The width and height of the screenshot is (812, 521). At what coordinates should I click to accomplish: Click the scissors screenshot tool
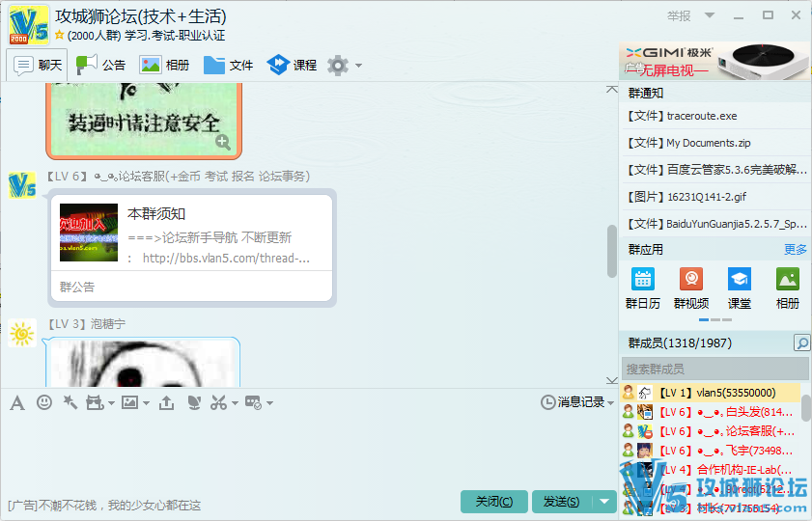pos(218,402)
